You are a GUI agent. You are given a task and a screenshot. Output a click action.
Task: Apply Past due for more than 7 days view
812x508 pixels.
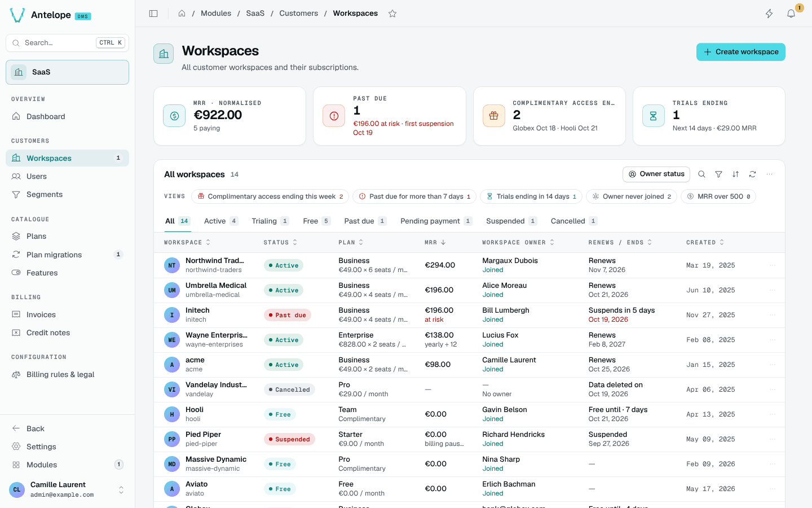414,196
